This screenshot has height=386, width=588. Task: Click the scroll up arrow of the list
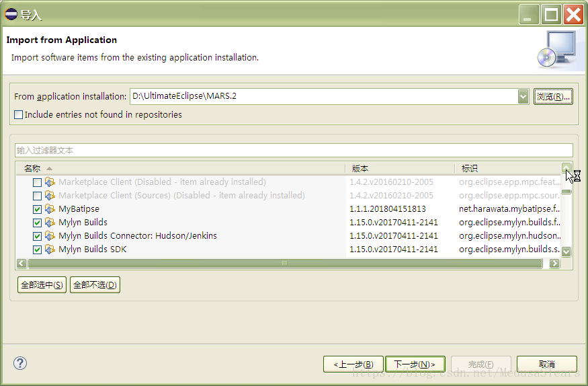(566, 167)
